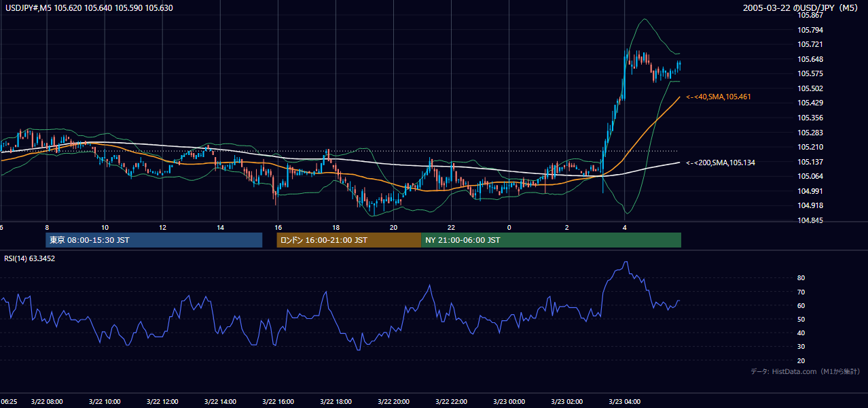Click hour marker 2 under the price chart
This screenshot has height=408, width=868.
567,228
